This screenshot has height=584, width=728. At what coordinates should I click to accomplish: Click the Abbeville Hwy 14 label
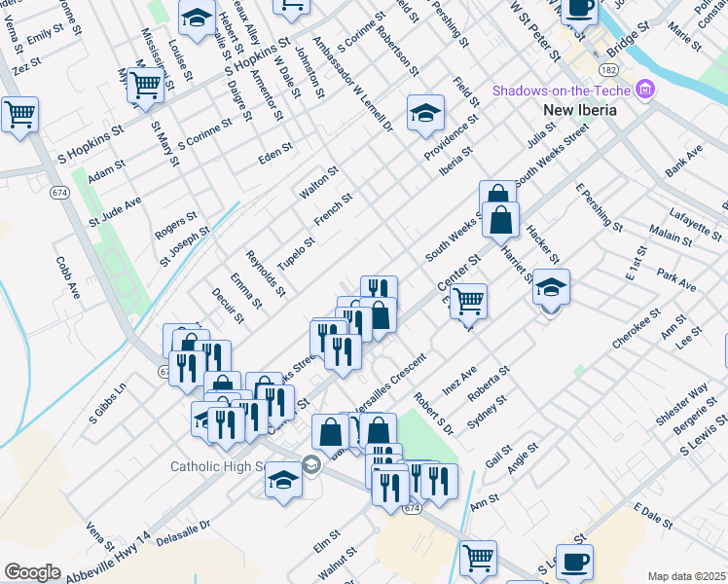click(108, 557)
